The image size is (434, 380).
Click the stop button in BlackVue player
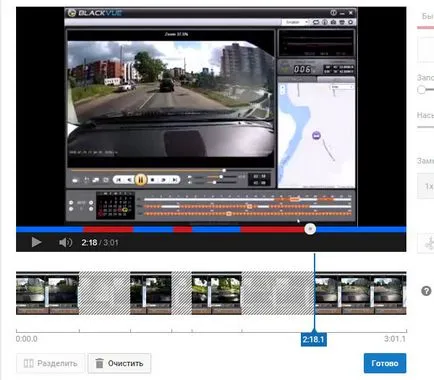point(152,180)
